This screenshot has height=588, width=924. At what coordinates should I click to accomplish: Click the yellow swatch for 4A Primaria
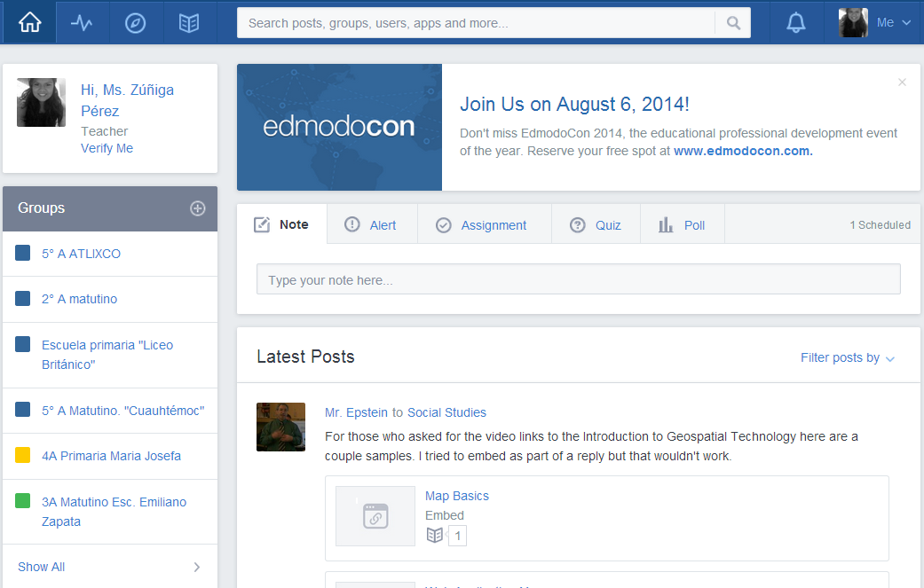tap(22, 455)
